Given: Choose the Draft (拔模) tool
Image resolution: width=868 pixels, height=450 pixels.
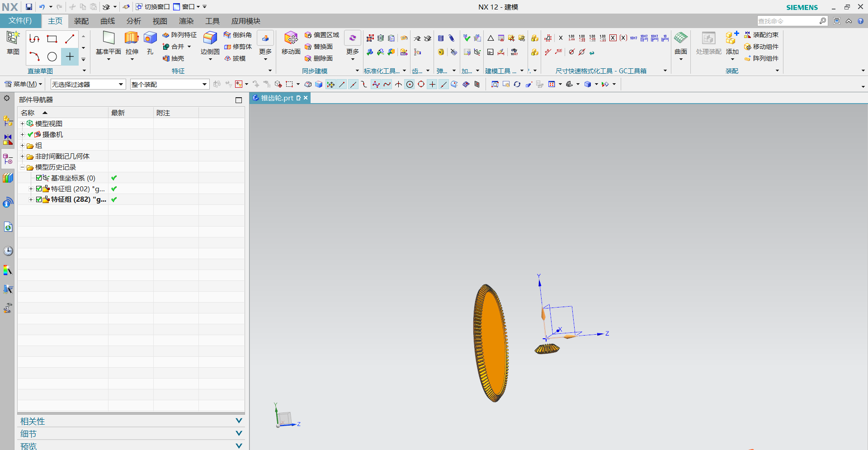Looking at the screenshot, I should coord(235,58).
